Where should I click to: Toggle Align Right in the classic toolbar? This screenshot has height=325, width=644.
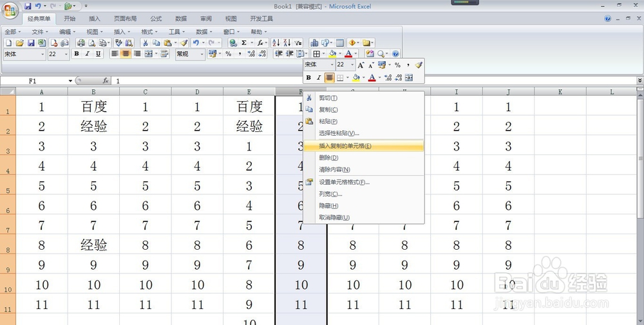click(x=137, y=54)
